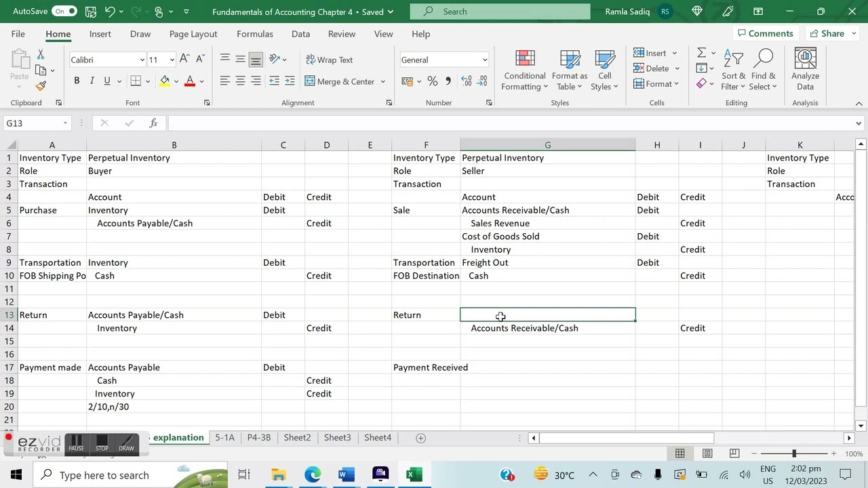Open the General number format dropdown

tap(484, 60)
